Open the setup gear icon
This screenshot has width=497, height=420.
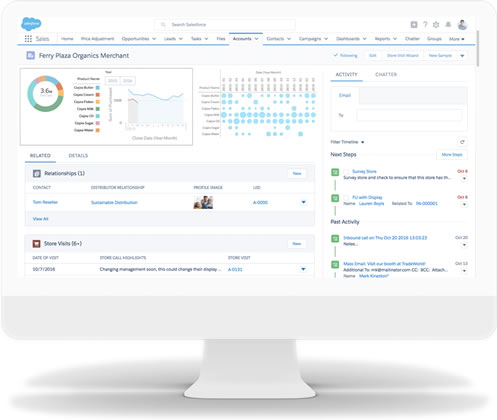click(x=436, y=24)
